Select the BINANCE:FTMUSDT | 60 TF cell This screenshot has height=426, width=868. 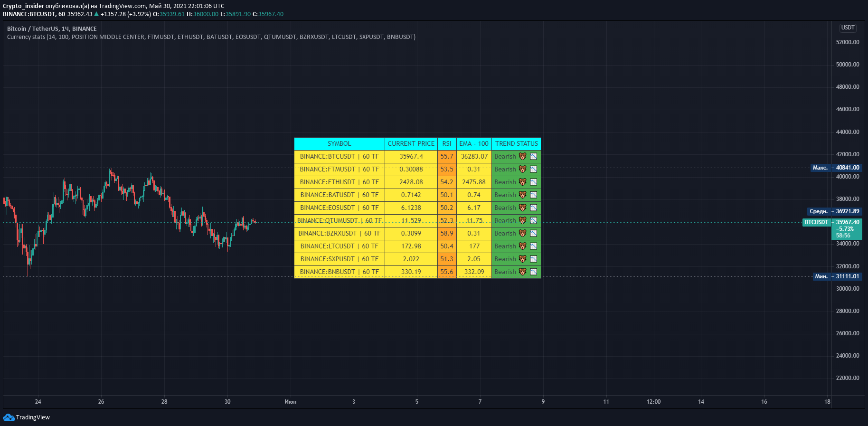[340, 169]
